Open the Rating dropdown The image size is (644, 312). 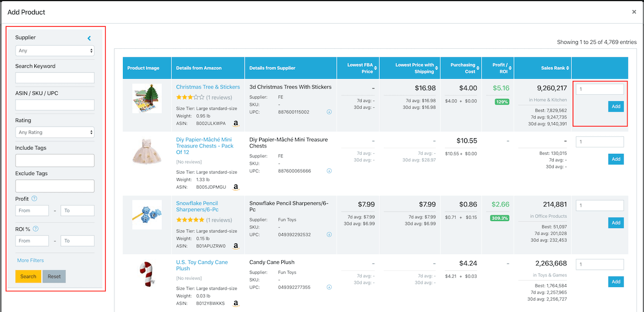click(x=55, y=132)
